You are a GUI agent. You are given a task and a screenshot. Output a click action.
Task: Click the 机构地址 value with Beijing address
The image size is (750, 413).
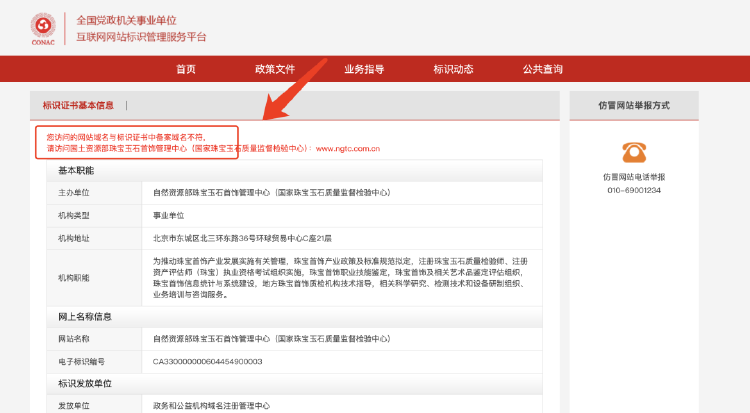pyautogui.click(x=242, y=238)
